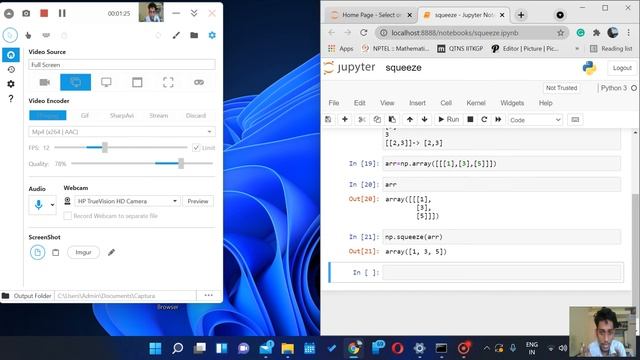Expand the audio source dropdown arrow

pyautogui.click(x=52, y=204)
